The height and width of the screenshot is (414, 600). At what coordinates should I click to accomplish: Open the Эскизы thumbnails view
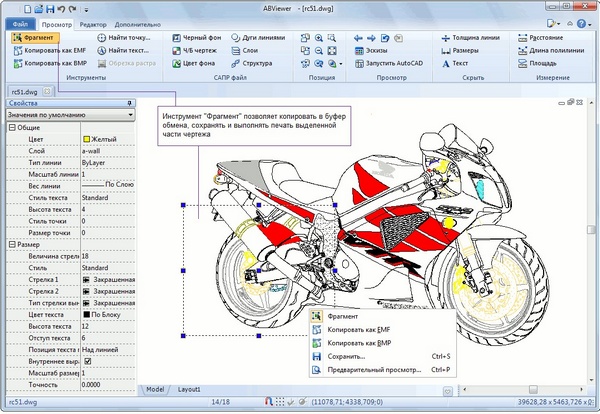click(x=373, y=50)
